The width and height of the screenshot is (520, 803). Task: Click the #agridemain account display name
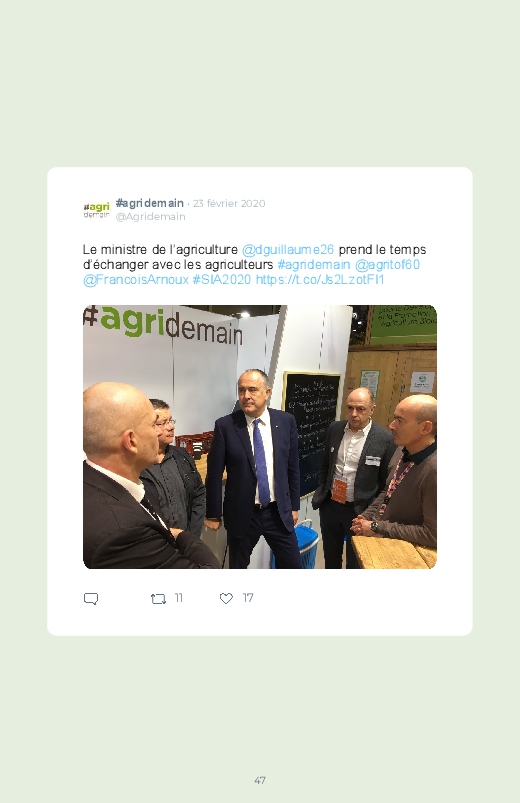pyautogui.click(x=150, y=203)
